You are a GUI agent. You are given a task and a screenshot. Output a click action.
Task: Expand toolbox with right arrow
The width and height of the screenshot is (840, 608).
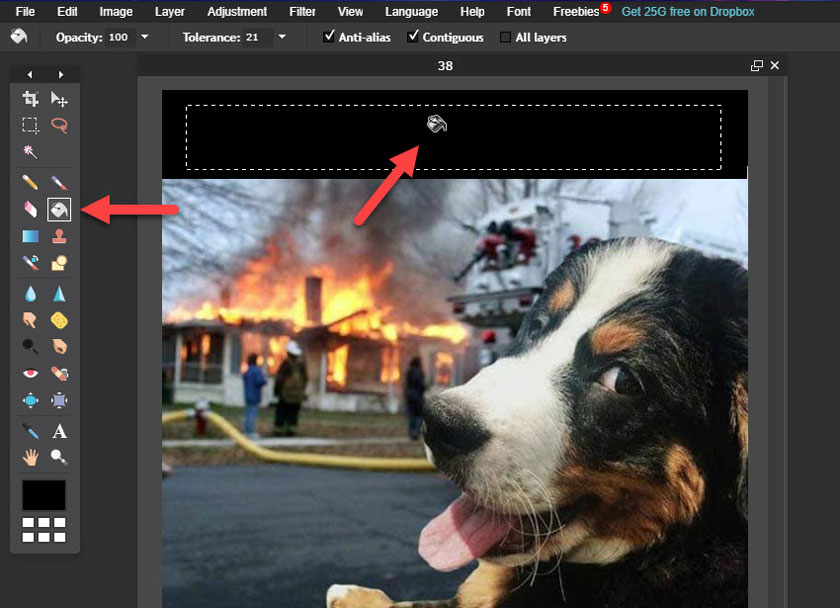coord(61,74)
